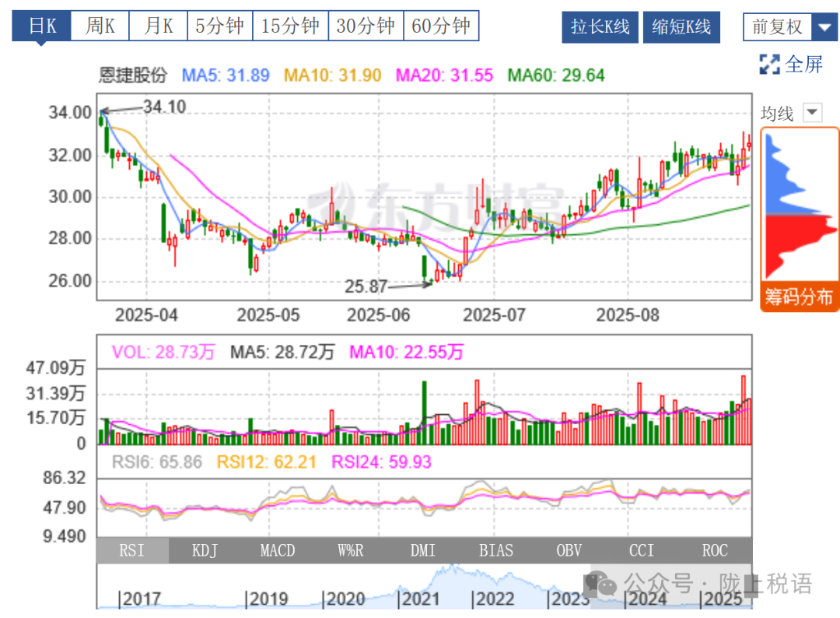The width and height of the screenshot is (840, 618).
Task: Switch indicator to MACD
Action: [x=278, y=551]
